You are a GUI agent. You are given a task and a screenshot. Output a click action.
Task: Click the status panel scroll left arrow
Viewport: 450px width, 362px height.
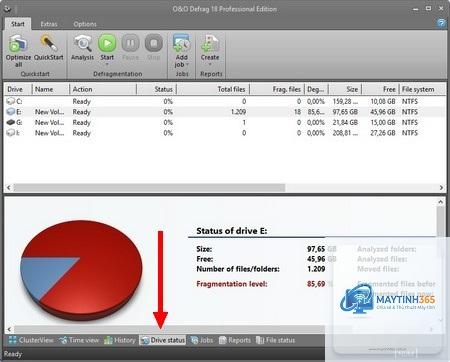[9, 329]
